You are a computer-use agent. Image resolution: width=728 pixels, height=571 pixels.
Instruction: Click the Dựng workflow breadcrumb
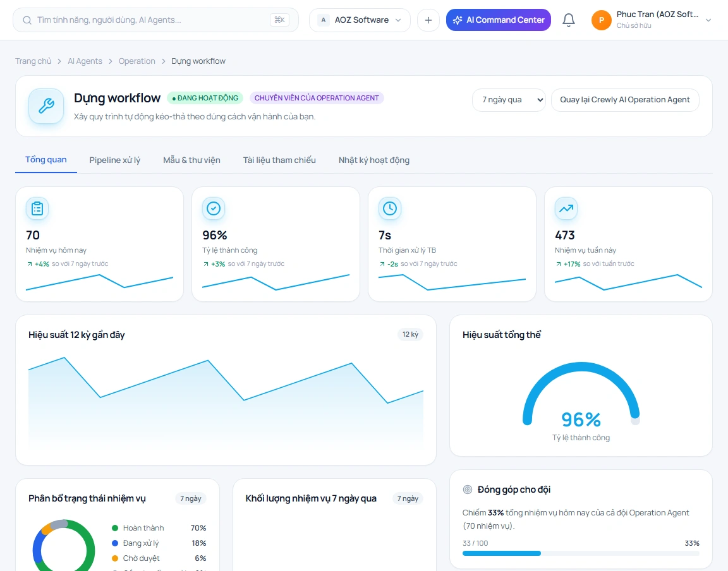point(198,61)
